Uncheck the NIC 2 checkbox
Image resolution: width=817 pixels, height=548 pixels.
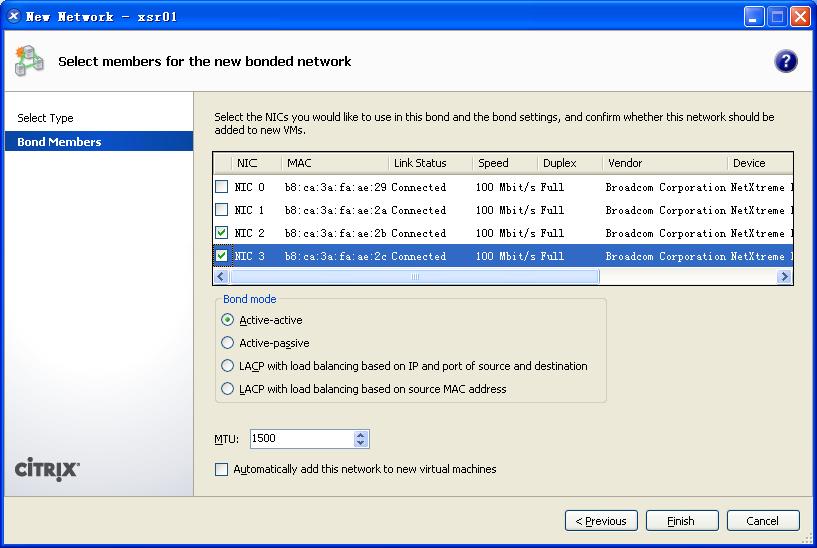(x=221, y=232)
